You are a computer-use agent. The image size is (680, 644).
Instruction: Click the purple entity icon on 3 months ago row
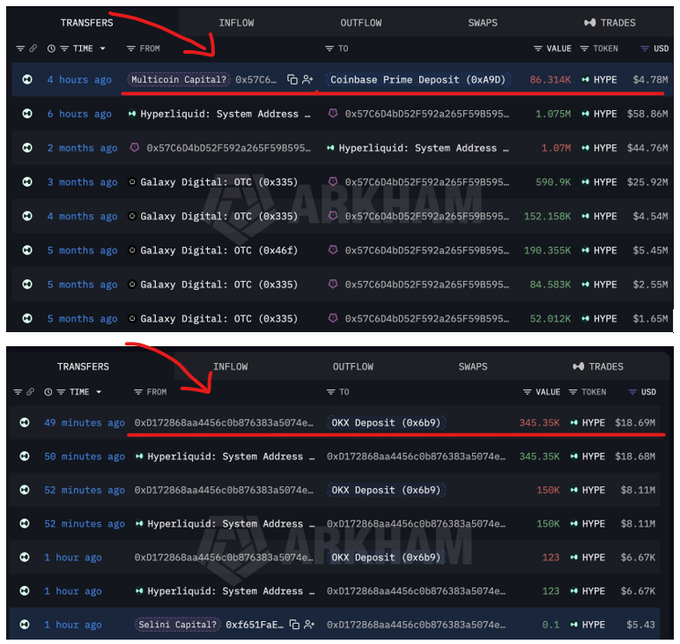pos(333,181)
